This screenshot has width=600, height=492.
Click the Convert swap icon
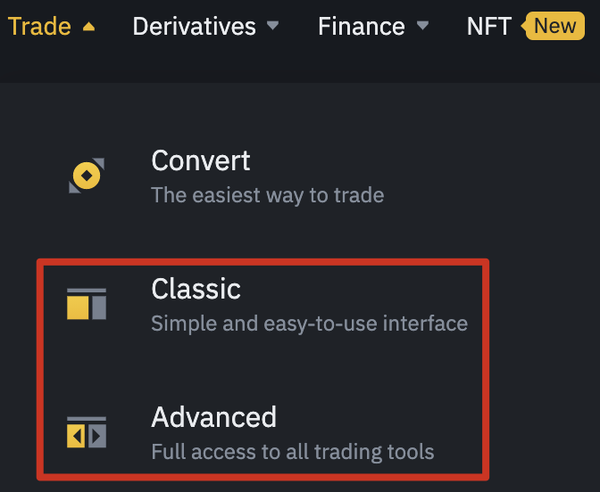(86, 177)
